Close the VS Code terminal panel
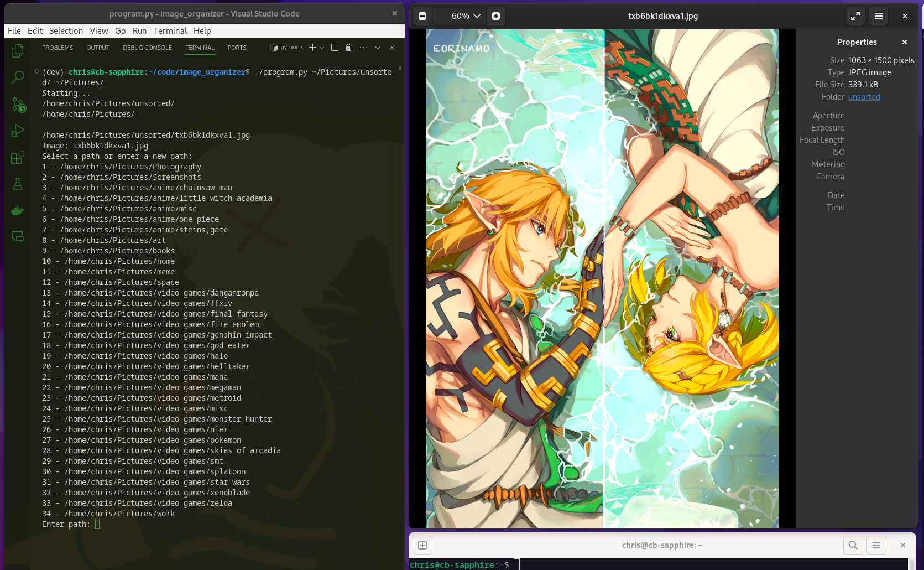 coord(392,48)
